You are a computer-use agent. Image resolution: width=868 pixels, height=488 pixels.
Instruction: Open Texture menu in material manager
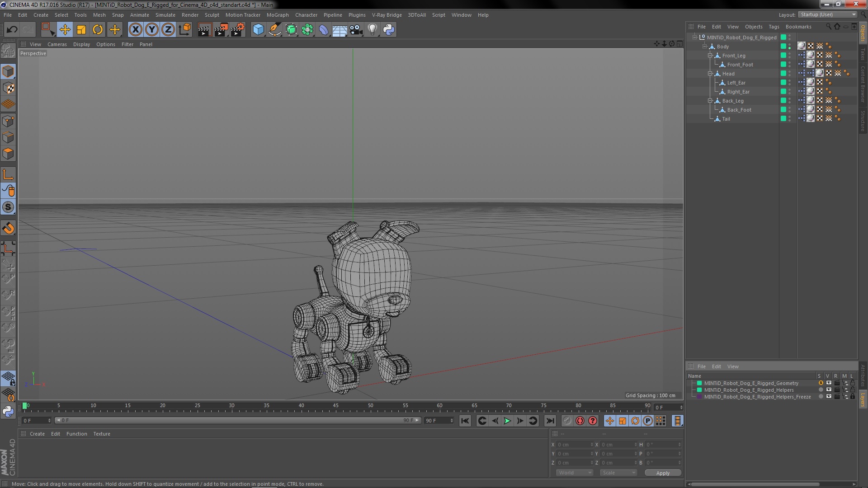click(x=102, y=434)
